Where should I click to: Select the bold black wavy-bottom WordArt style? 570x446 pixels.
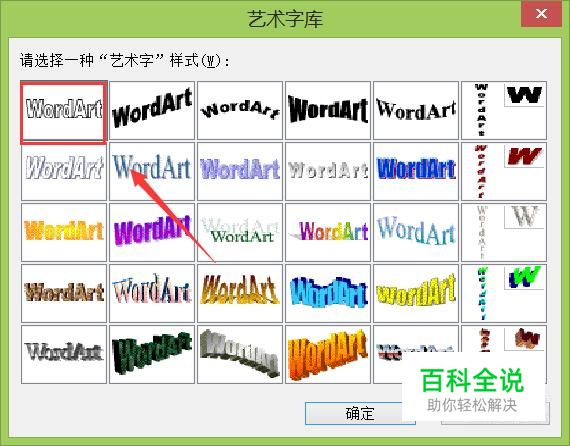328,111
